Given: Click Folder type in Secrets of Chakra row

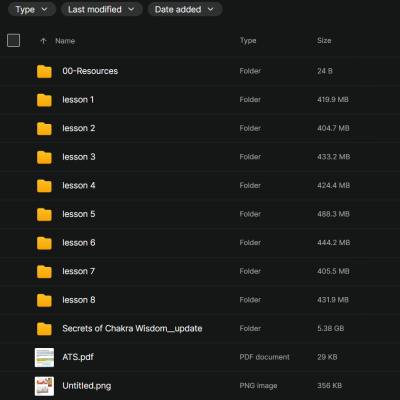Looking at the screenshot, I should [250, 328].
